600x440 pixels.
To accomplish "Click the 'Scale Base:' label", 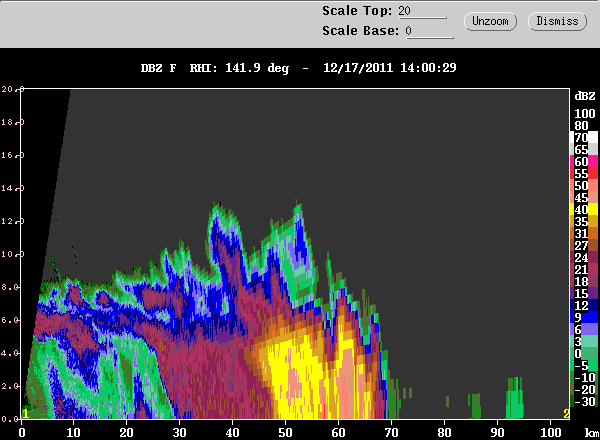I will tap(360, 31).
